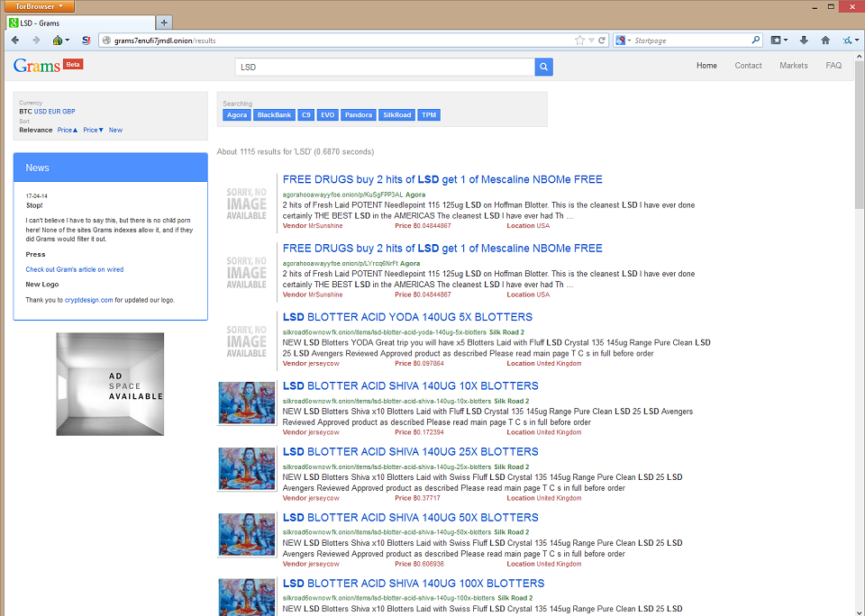This screenshot has height=616, width=865.
Task: Go forward with the browser forward arrow
Action: tap(36, 41)
